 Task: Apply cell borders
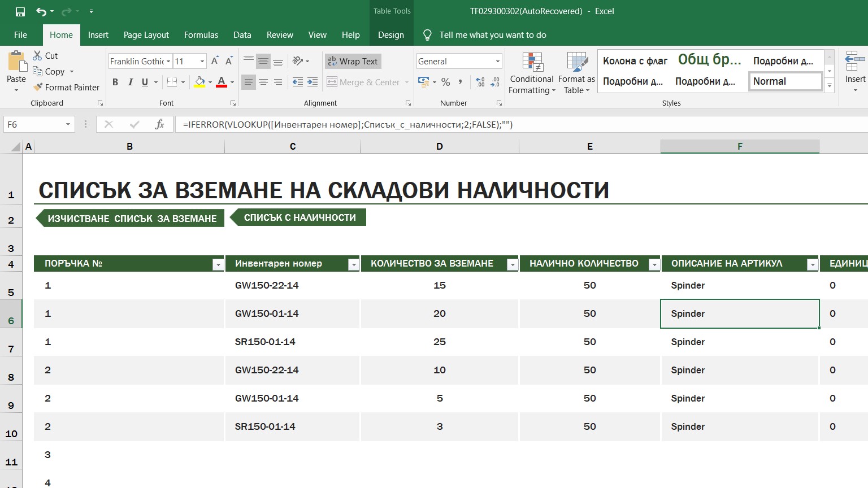[x=172, y=82]
